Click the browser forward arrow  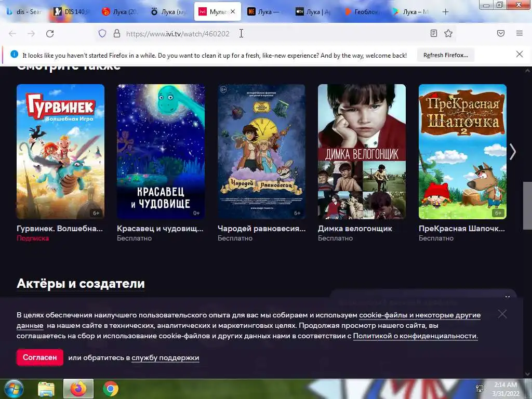point(31,34)
